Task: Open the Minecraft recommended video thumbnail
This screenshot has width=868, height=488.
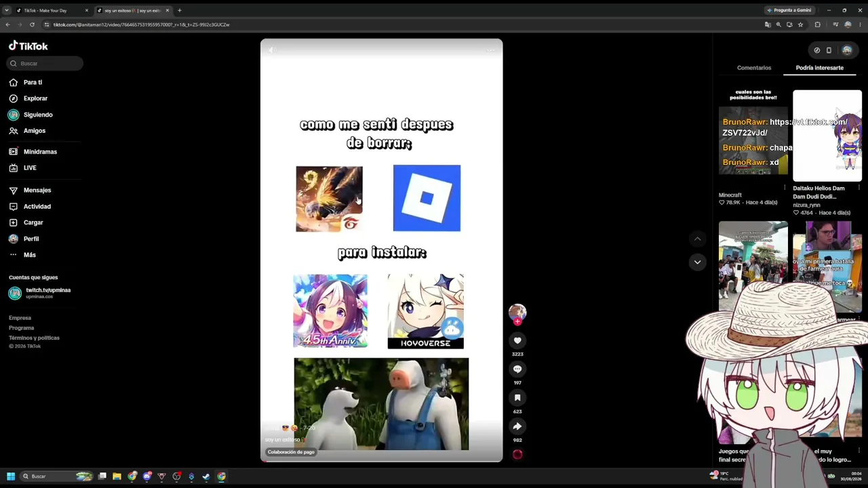Action: [753, 132]
